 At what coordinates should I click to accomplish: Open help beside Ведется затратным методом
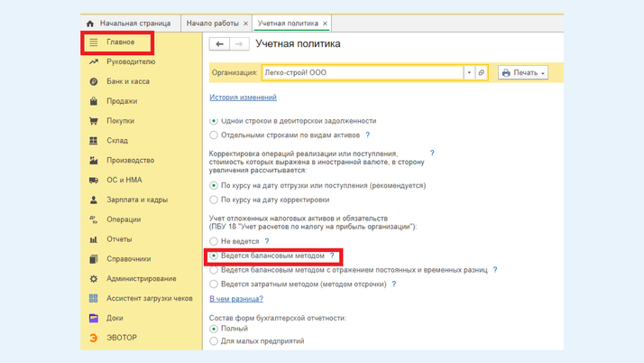click(394, 284)
